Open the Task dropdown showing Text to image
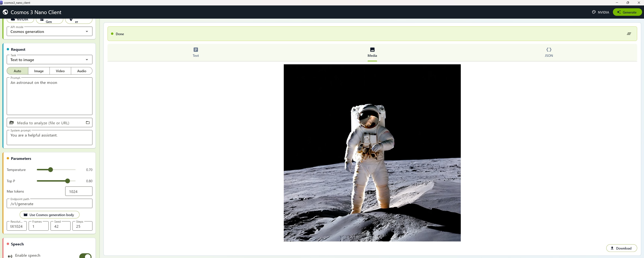Image resolution: width=644 pixels, height=258 pixels. pyautogui.click(x=49, y=60)
